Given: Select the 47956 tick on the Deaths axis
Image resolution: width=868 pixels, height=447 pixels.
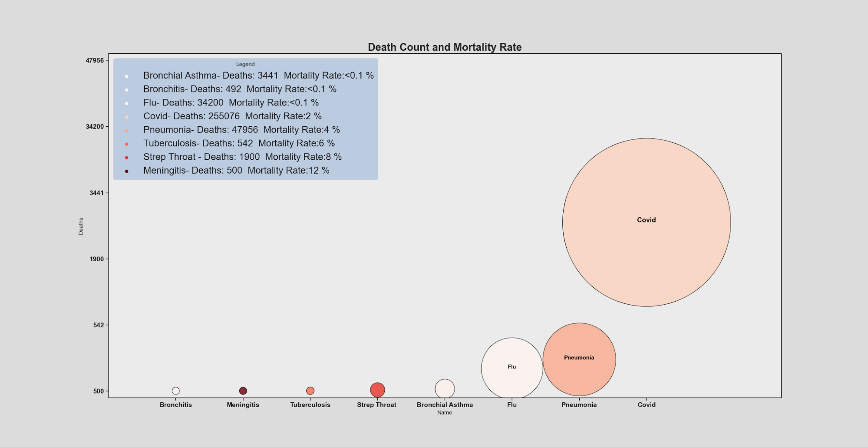Looking at the screenshot, I should tap(95, 60).
